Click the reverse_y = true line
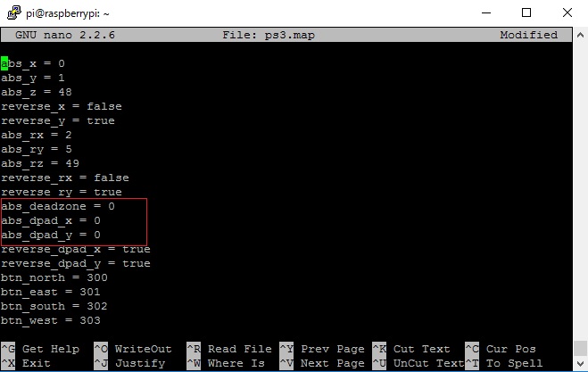 pos(58,120)
